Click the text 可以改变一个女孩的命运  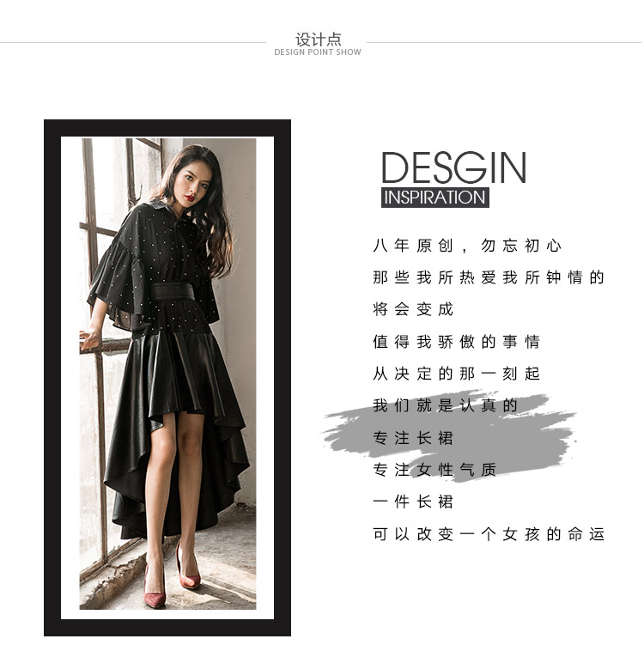point(488,534)
